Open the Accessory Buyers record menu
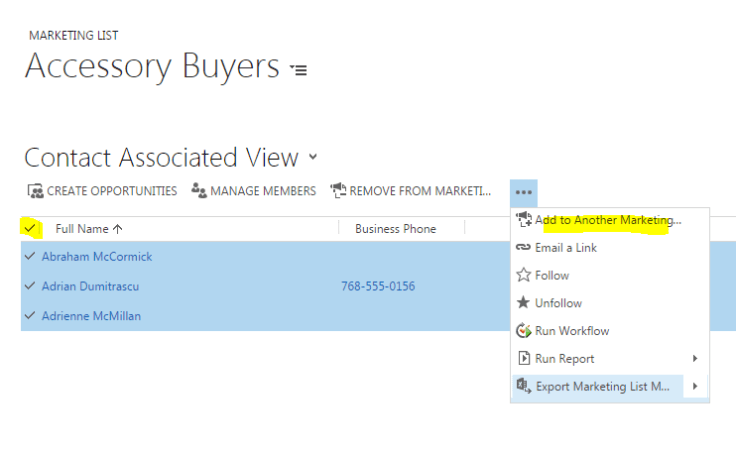 point(298,70)
